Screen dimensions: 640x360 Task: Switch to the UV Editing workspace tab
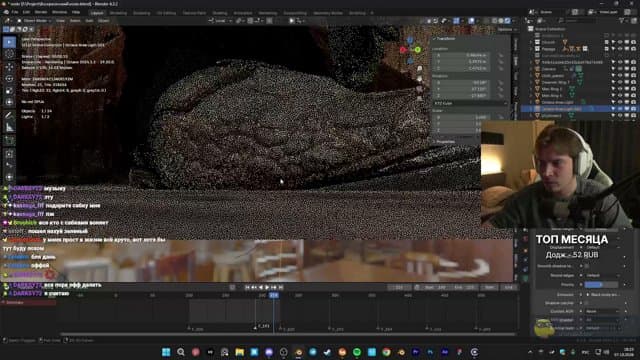[x=166, y=13]
